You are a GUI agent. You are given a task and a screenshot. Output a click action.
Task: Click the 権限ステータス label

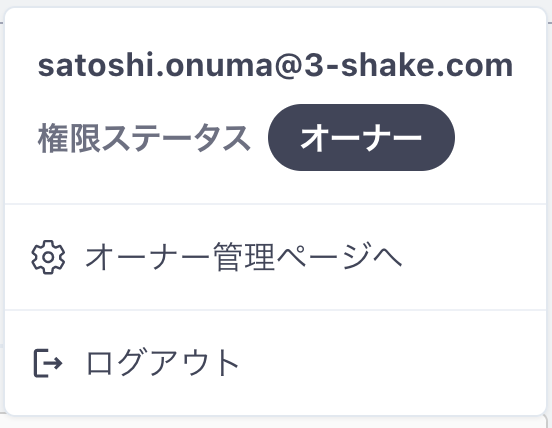(144, 138)
